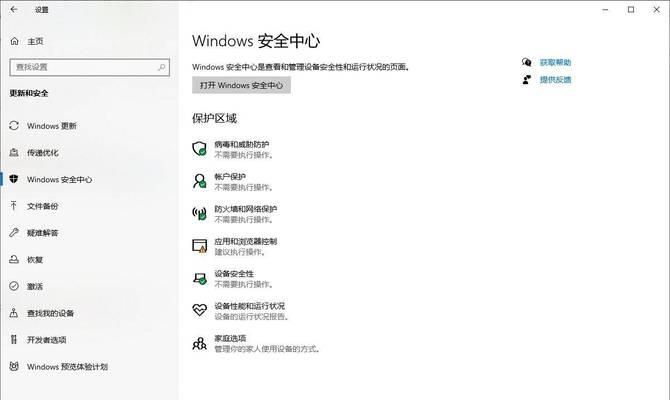Viewport: 670px width, 400px height.
Task: Click 打开 Windows 安全中心 button
Action: click(x=241, y=85)
